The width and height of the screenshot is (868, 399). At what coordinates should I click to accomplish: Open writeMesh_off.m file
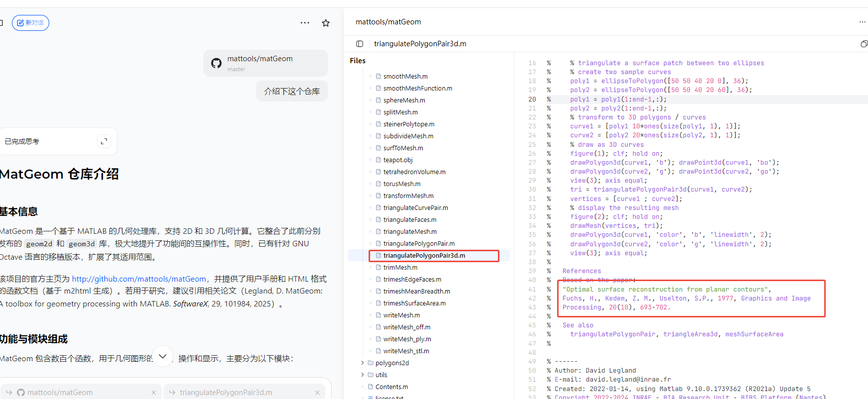tap(407, 327)
